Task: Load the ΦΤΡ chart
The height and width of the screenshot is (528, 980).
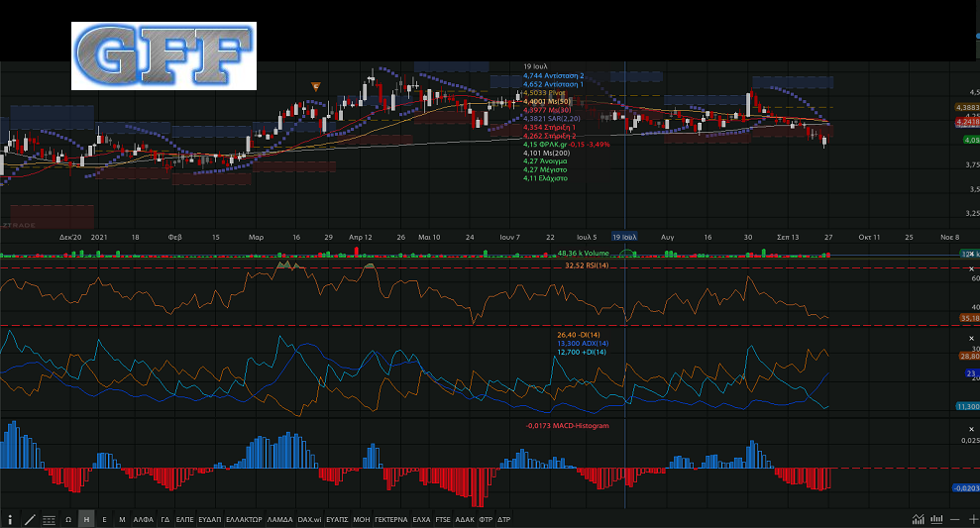Action: [x=486, y=519]
